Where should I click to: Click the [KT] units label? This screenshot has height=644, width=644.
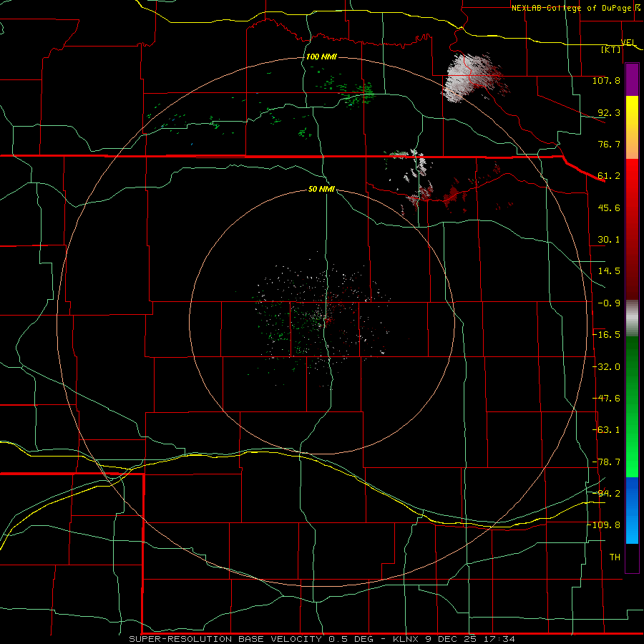tap(610, 49)
